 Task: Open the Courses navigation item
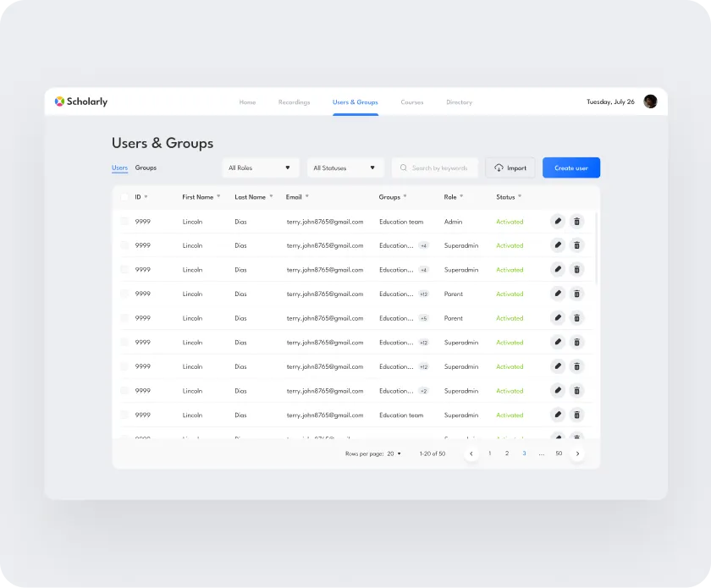412,102
